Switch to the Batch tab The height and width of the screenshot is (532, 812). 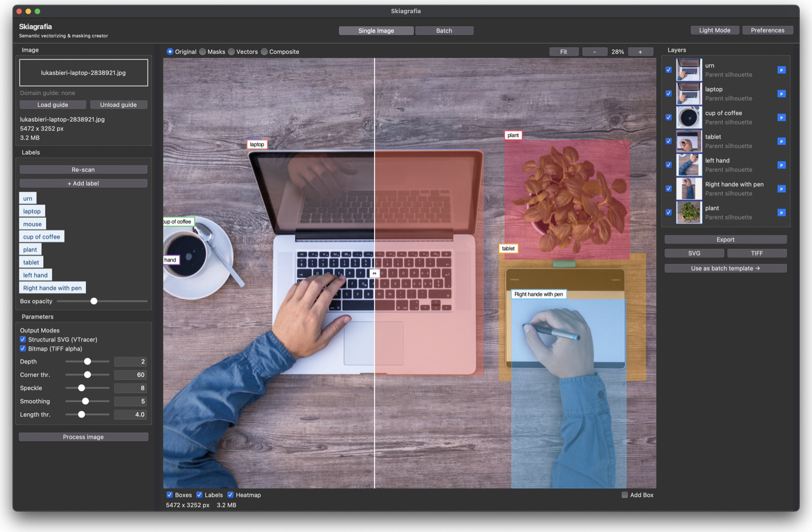(x=444, y=30)
